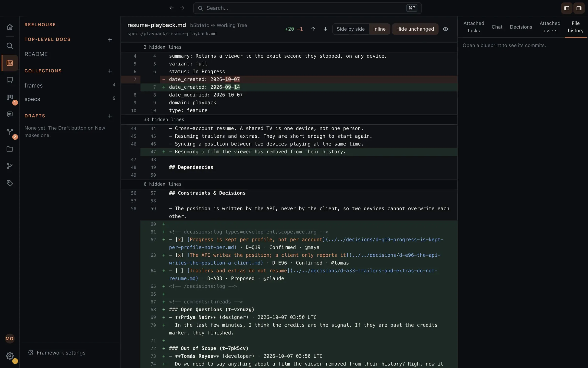Open the comments speech-bubble sidebar icon
588x368 pixels.
pos(10,114)
